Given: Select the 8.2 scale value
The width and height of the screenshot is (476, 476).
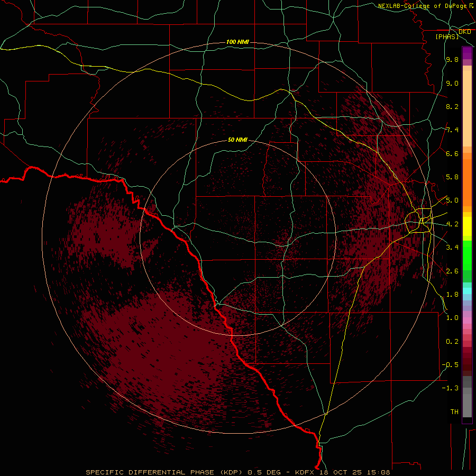Looking at the screenshot, I should point(452,106).
